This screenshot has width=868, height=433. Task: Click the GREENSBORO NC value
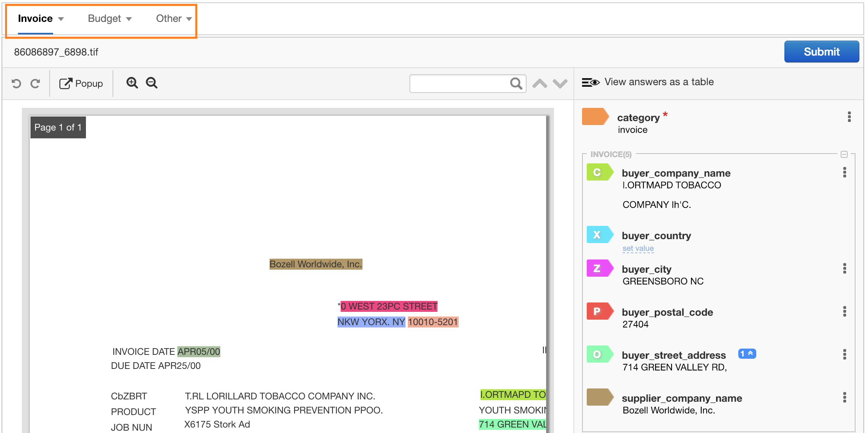663,281
